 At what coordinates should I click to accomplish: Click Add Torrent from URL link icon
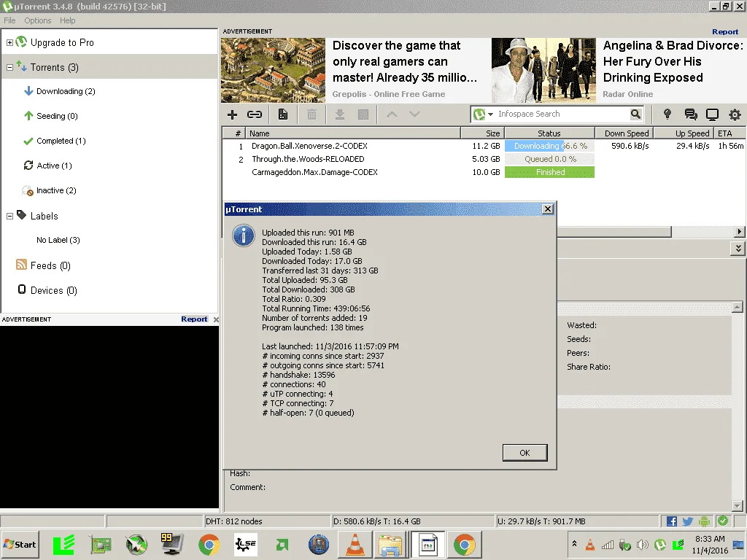pyautogui.click(x=255, y=114)
